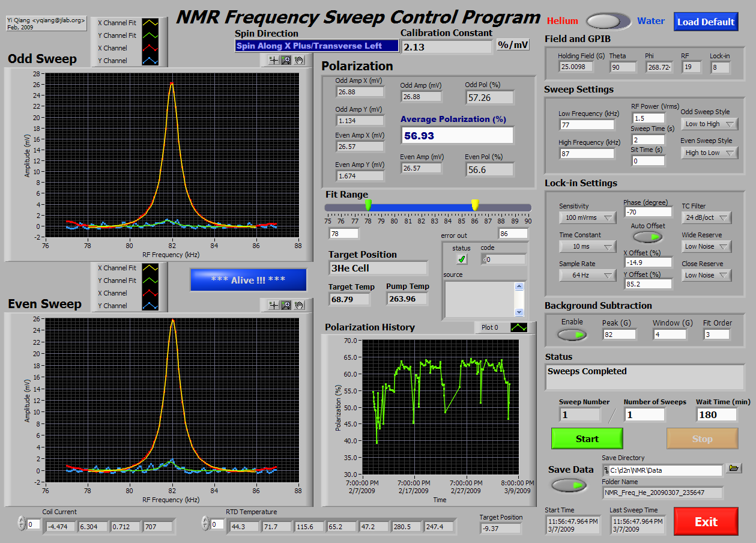Click the Sit Time (s) field
This screenshot has width=756, height=543.
click(648, 161)
